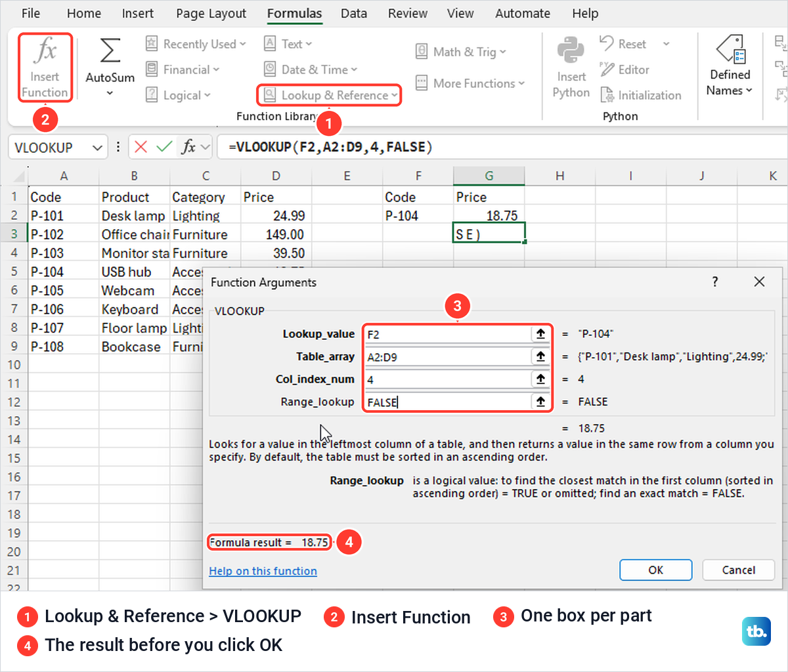Expand the Python Reset dropdown arrow
Viewport: 788px width, 672px height.
tap(666, 44)
